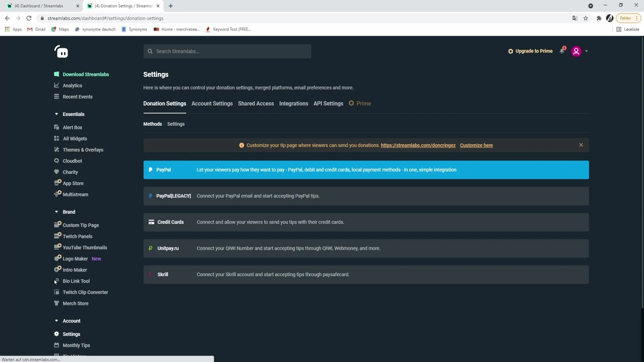Click the Streamlabs logo icon
The height and width of the screenshot is (362, 644).
tap(61, 51)
